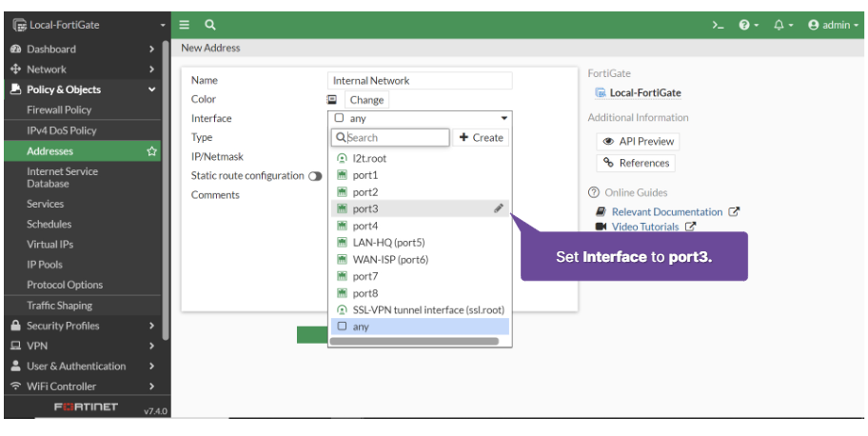
Task: Click the Network arrows icon
Action: (15, 69)
